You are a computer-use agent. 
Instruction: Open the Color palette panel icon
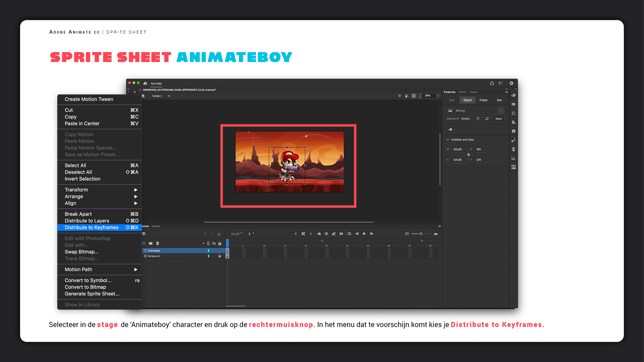514,96
